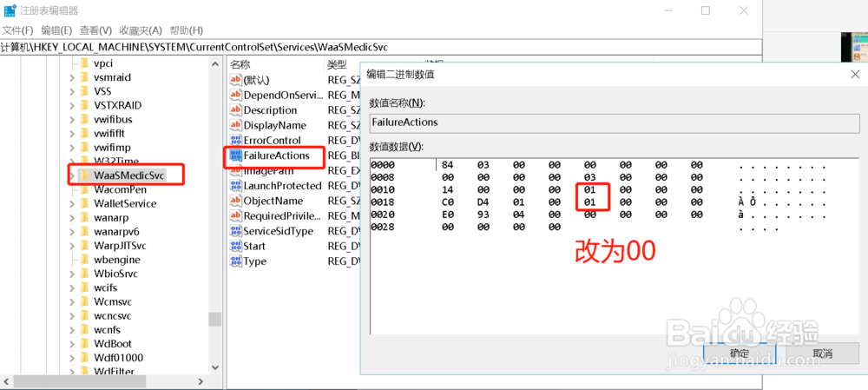Click the (默认) string value icon

click(236, 80)
